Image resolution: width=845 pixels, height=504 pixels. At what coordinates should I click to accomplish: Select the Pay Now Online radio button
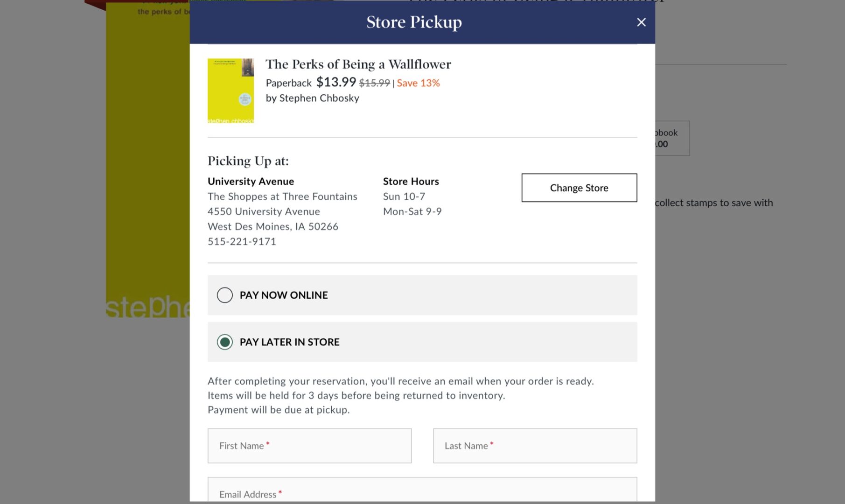224,295
